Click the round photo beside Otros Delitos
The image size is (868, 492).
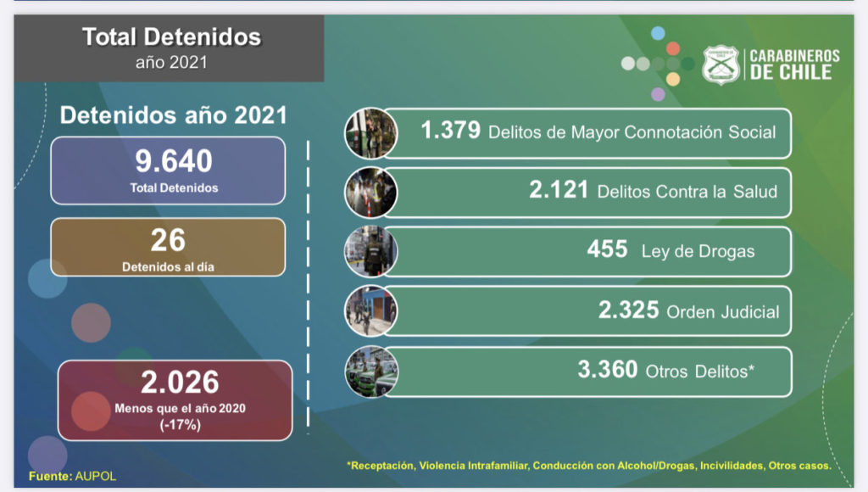pos(370,372)
